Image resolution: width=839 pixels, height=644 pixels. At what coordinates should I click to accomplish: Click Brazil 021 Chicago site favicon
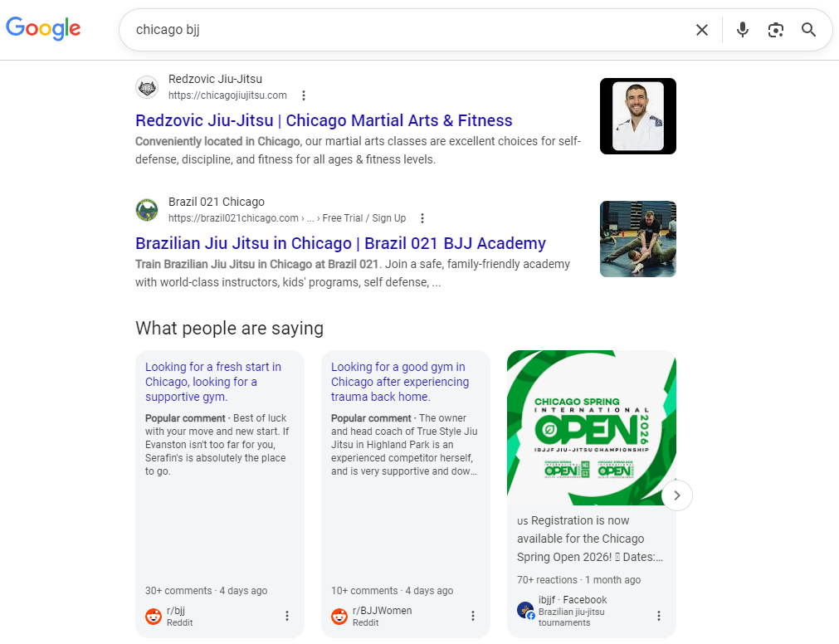pos(147,210)
